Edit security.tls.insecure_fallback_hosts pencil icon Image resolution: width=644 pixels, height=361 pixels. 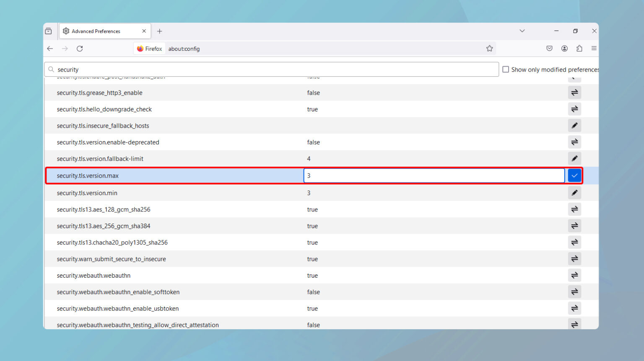pos(574,126)
